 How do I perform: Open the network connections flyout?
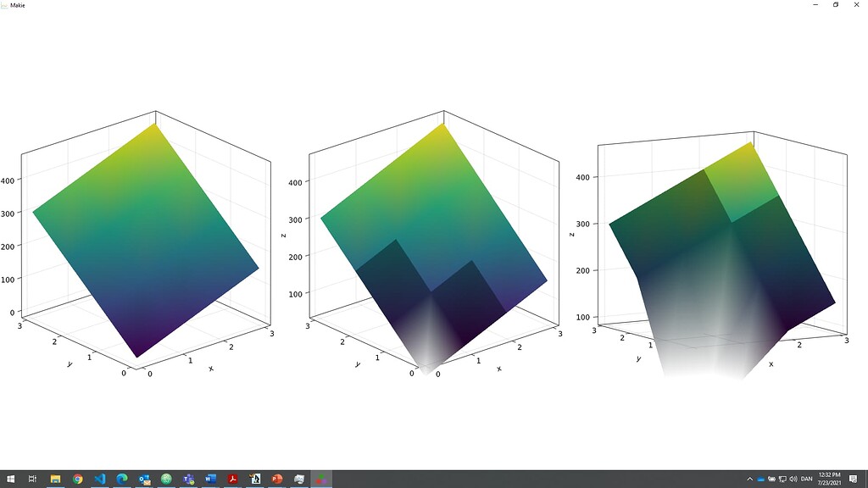tap(782, 480)
